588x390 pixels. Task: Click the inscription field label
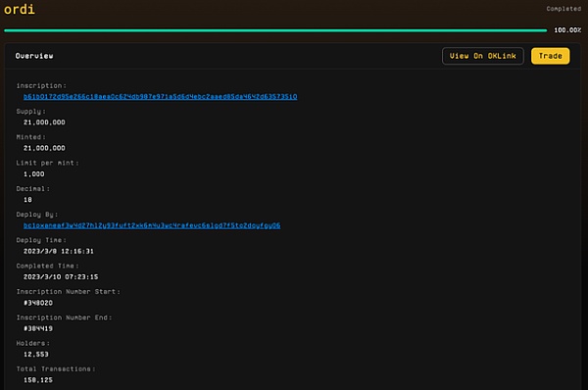(41, 86)
